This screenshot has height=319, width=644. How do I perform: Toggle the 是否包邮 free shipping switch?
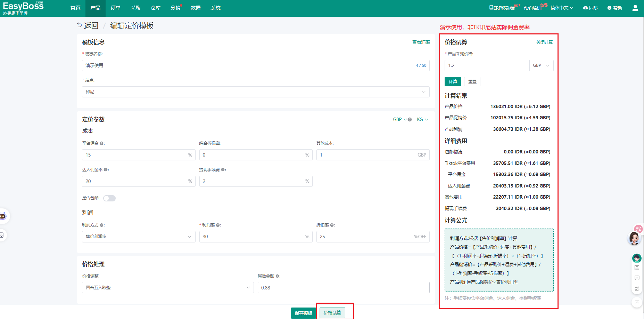(x=109, y=198)
